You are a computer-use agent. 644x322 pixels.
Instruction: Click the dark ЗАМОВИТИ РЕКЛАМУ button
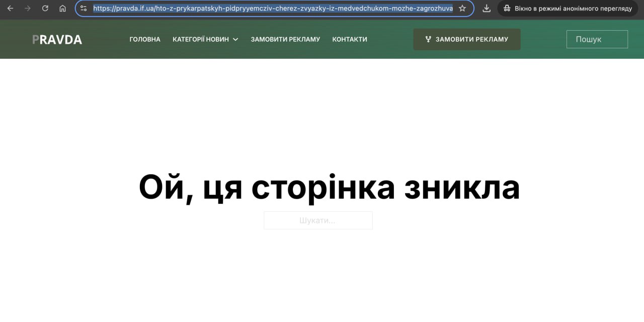(467, 39)
